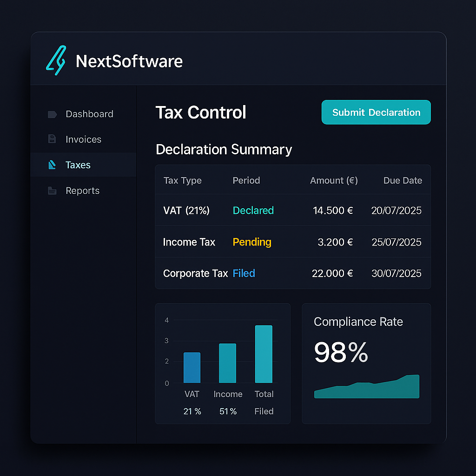Click the Reports folder icon
Screen dimensions: 476x476
pyautogui.click(x=52, y=191)
